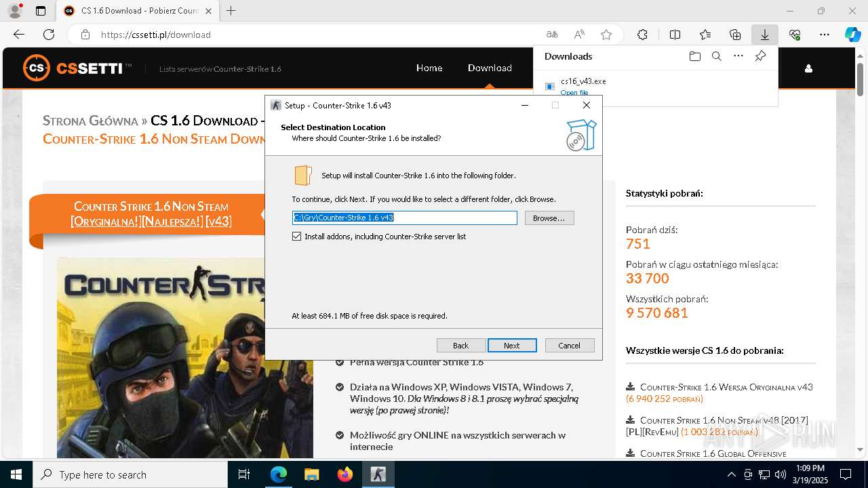Toggle split screen view icon
868x488 pixels.
point(675,35)
